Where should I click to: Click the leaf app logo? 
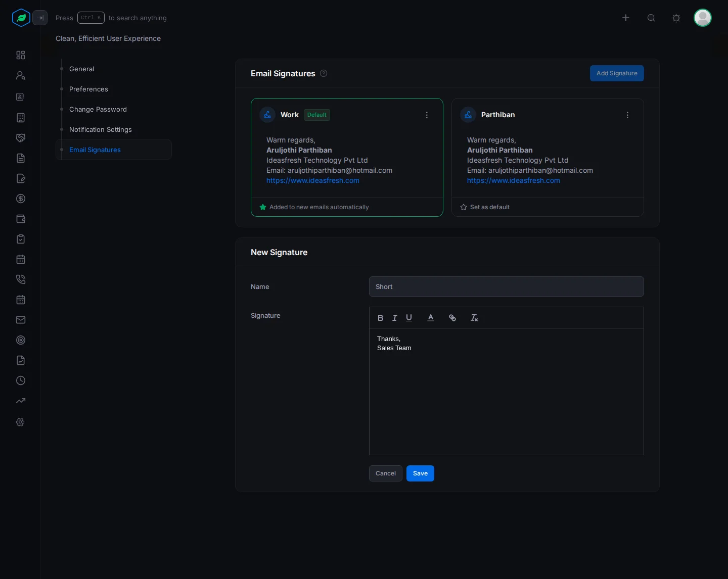click(21, 18)
